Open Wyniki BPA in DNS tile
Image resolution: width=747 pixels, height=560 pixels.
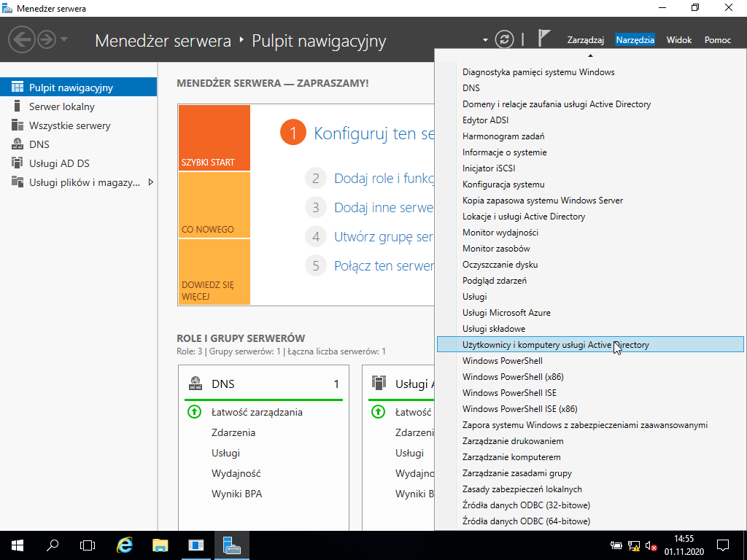coord(237,494)
